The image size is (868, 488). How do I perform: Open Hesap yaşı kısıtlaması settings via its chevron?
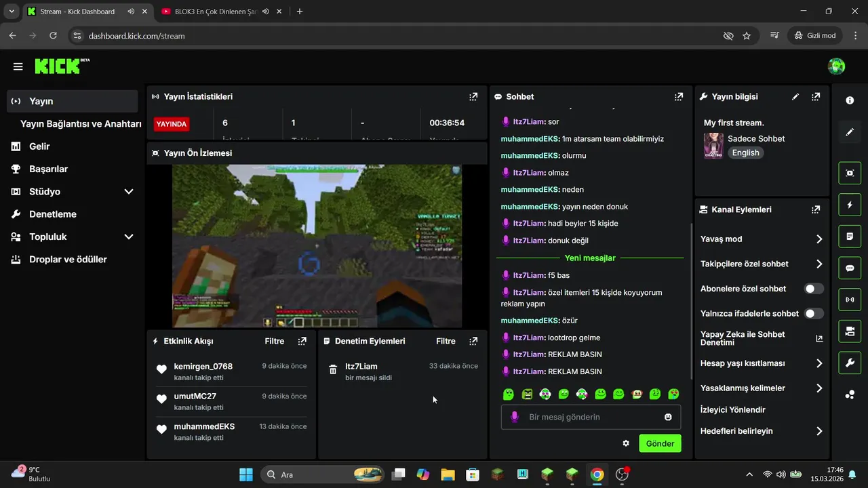[x=819, y=363]
